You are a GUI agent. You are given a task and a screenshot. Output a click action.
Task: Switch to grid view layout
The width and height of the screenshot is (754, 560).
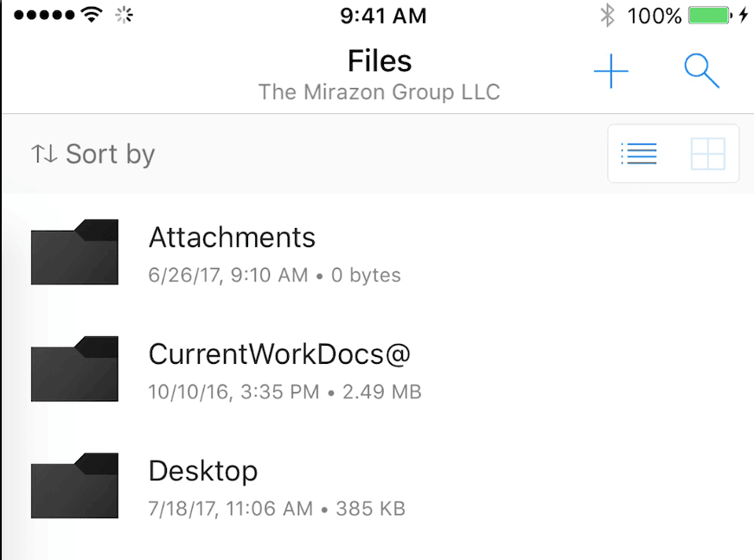point(708,154)
